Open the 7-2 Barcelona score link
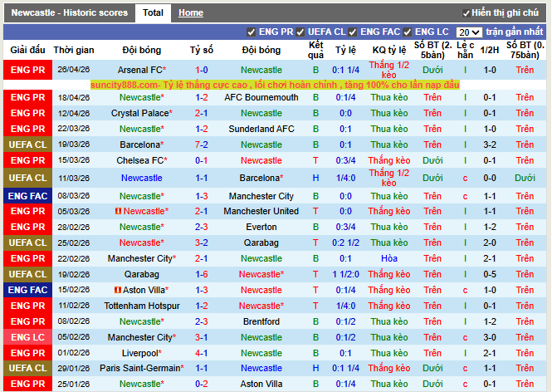This screenshot has width=552, height=392. (202, 145)
